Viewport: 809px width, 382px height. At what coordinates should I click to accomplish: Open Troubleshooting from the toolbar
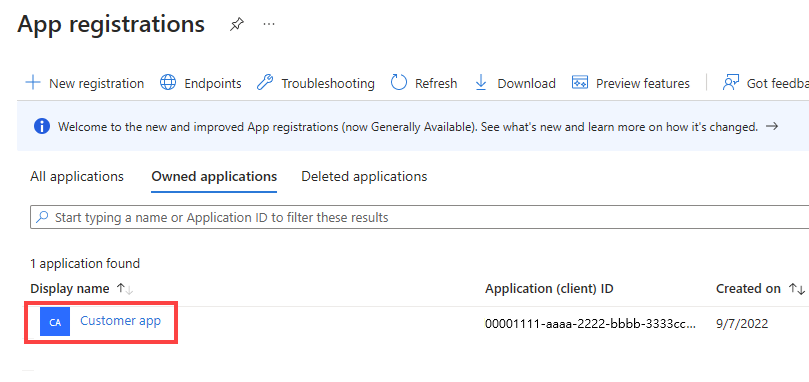[328, 84]
